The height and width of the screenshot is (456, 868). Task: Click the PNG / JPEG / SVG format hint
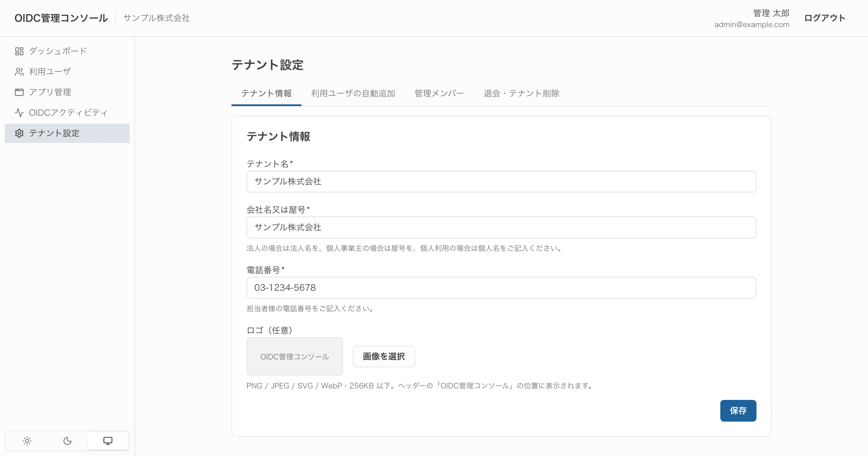420,385
